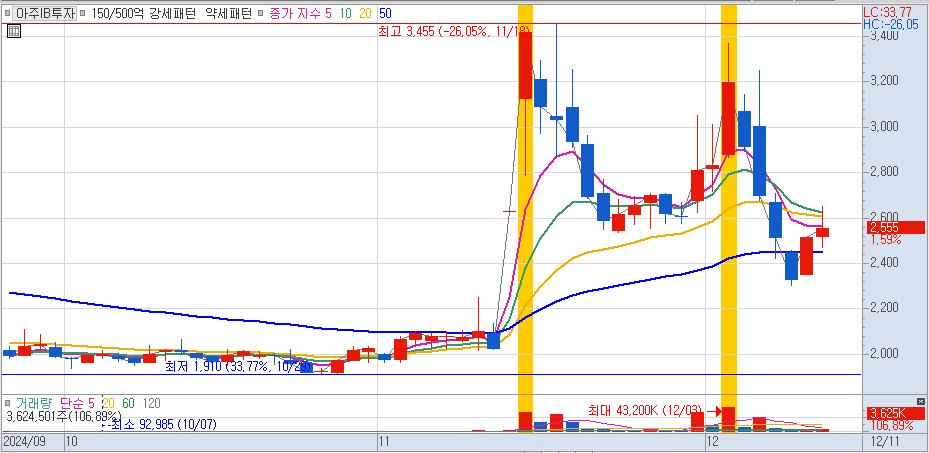Click the 2,800 price axis label

coord(884,172)
